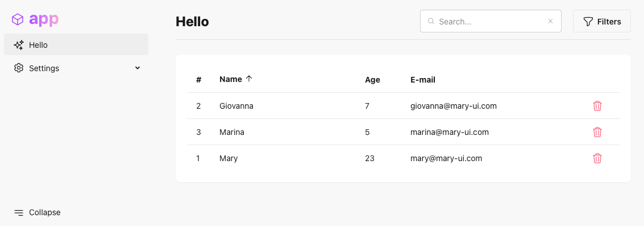Click the sparkles icon beside Hello

[19, 45]
